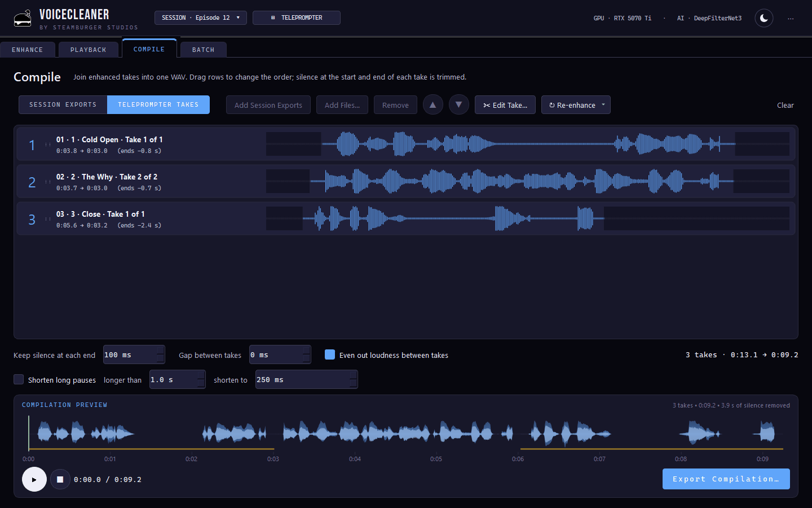Click the Keep silence 100 ms field
Image resolution: width=812 pixels, height=508 pixels.
tap(134, 354)
